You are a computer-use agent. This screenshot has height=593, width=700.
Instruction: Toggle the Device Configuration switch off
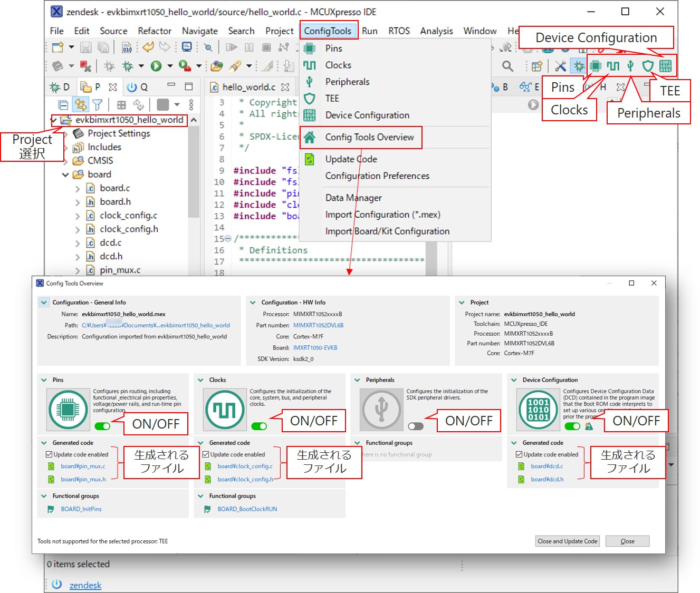coord(572,426)
